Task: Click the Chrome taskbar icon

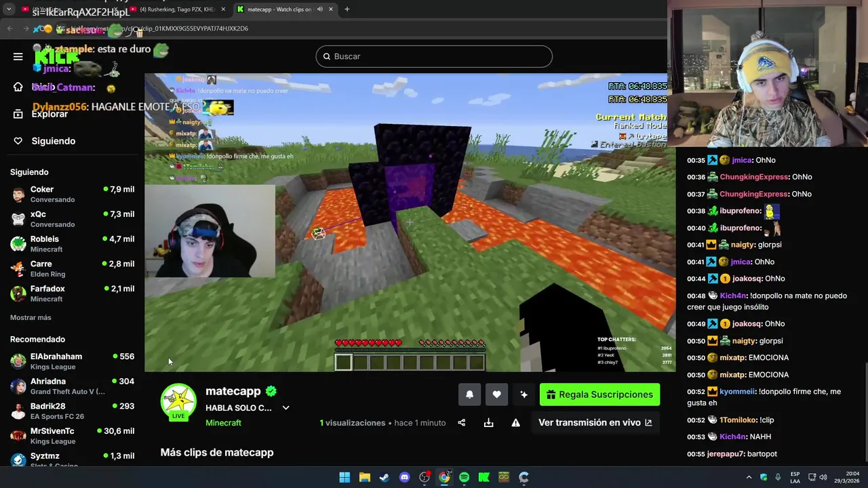Action: [444, 477]
